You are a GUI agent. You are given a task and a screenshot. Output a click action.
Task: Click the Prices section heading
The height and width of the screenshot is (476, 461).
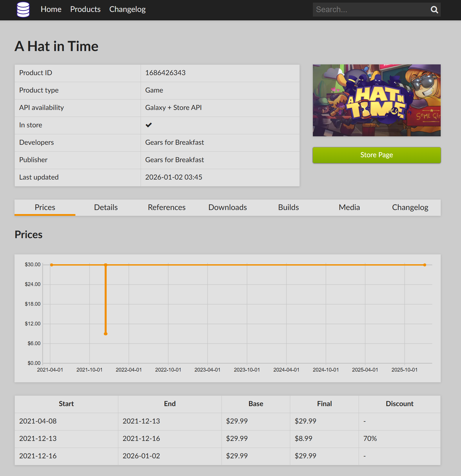coord(28,234)
